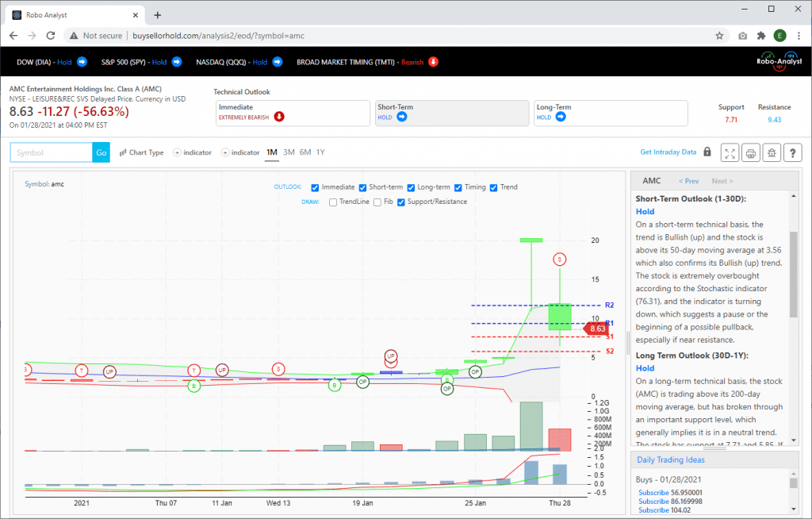Click the Resistance value 9.43

coord(774,120)
